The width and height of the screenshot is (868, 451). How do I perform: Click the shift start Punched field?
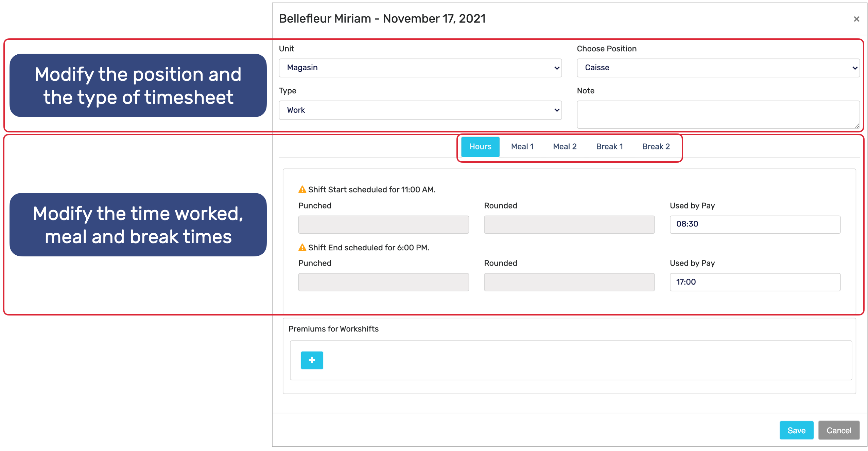(x=383, y=224)
